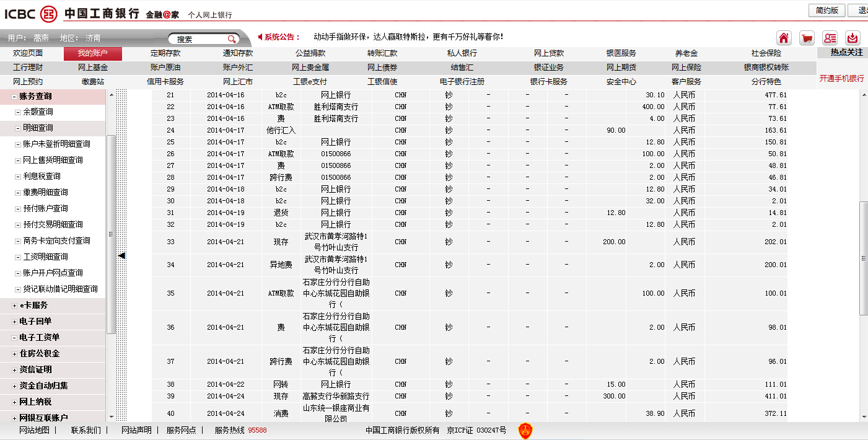
Task: Click the red security badge in footer
Action: click(x=525, y=431)
